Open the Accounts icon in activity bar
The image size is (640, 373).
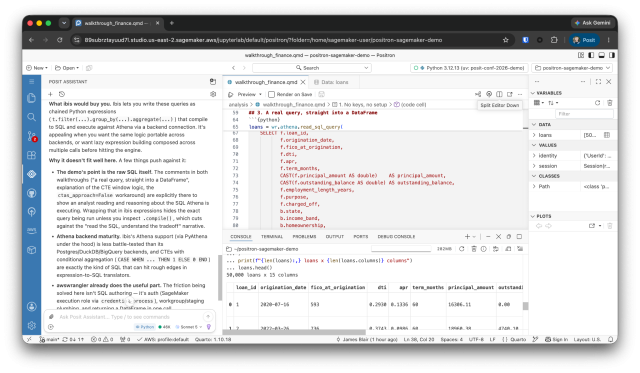tap(31, 306)
